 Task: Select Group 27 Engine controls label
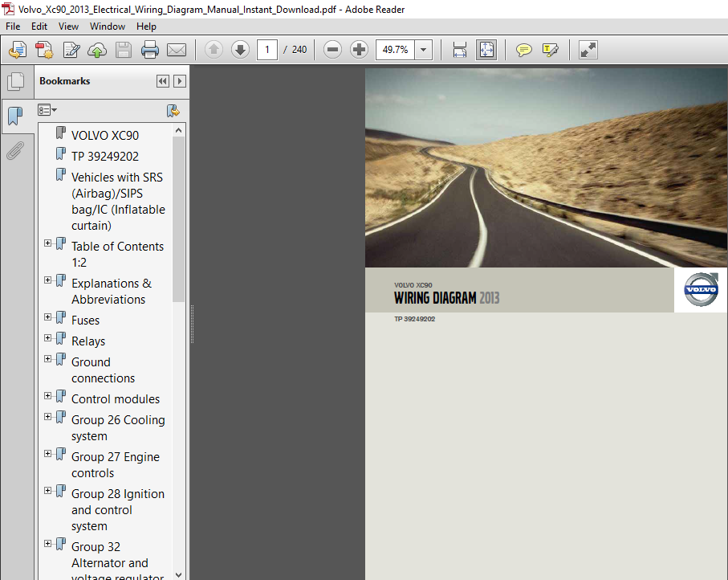115,465
